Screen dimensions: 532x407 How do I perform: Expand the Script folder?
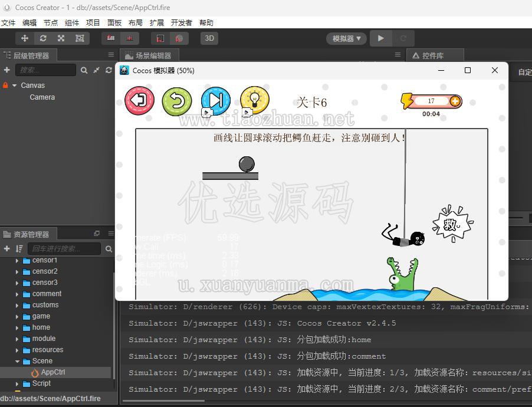tap(17, 383)
